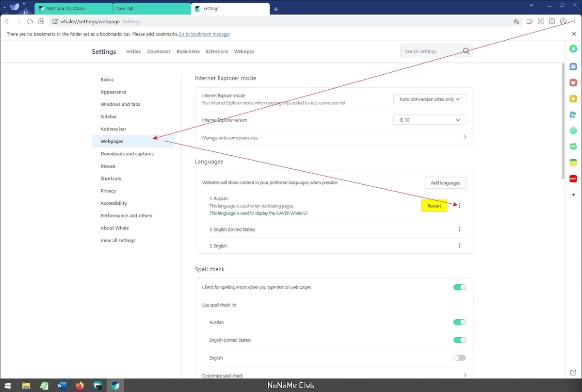582x392 pixels.
Task: Open Firefox from the Windows taskbar
Action: [x=80, y=386]
